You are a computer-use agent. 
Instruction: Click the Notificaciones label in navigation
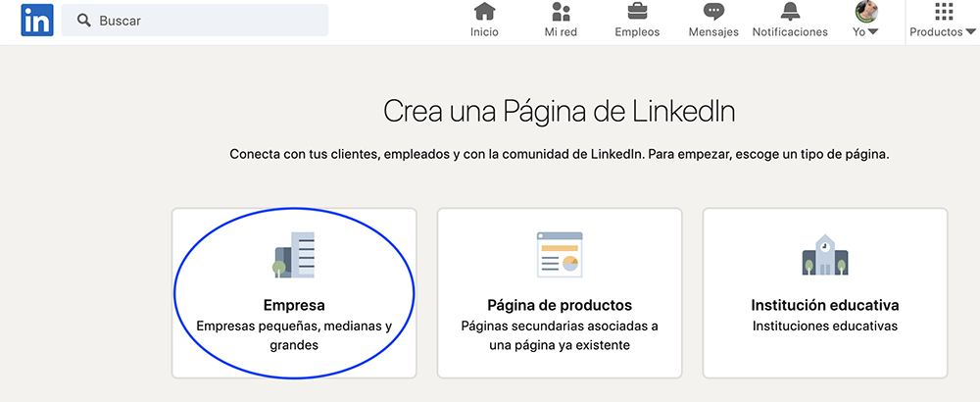[790, 32]
